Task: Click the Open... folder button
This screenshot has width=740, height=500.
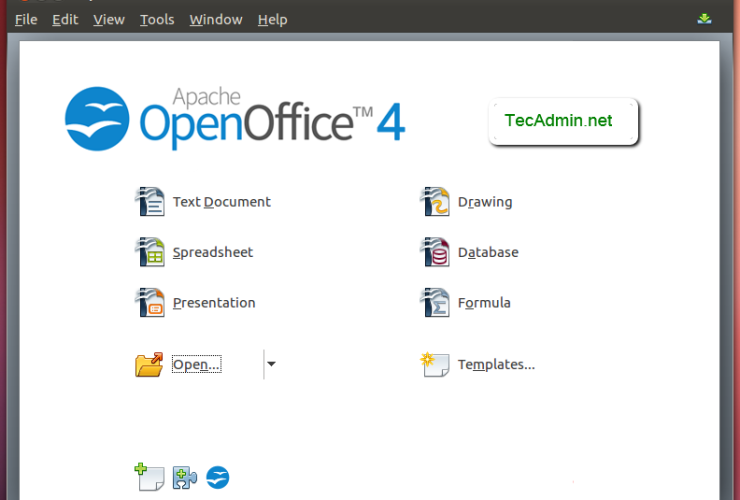Action: tap(180, 365)
